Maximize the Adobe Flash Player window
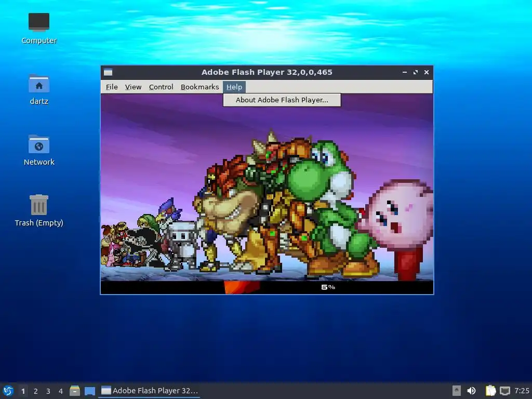 pos(416,72)
